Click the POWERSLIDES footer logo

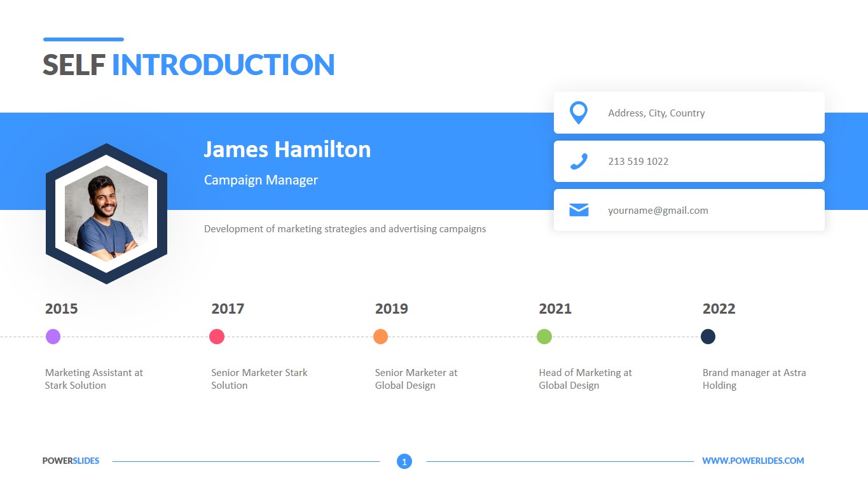pyautogui.click(x=71, y=461)
